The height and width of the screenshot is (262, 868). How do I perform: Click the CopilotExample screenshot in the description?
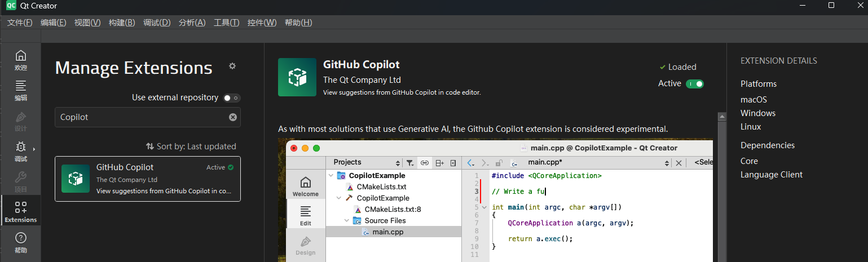click(495, 201)
